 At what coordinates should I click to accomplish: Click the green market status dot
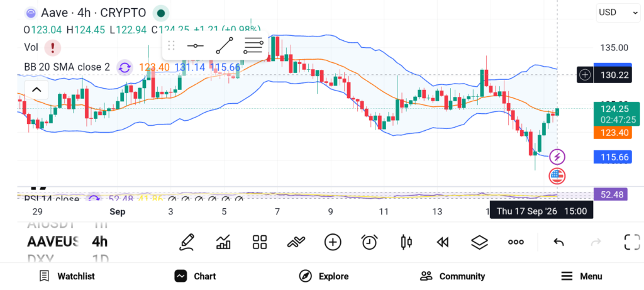pos(161,14)
